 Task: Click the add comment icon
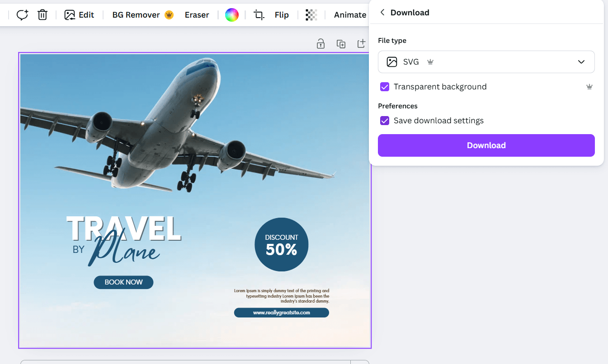tap(22, 15)
